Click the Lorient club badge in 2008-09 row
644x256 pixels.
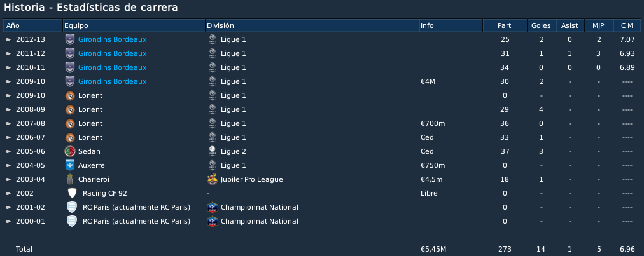coord(70,109)
